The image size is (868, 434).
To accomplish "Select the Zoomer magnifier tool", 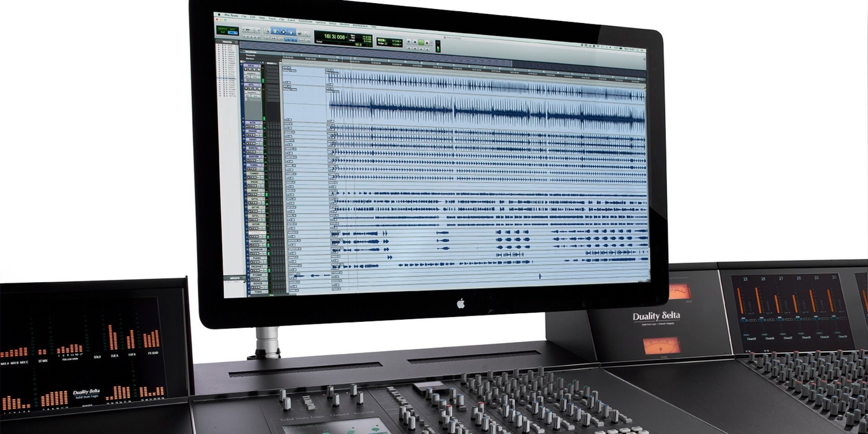I will tap(267, 31).
